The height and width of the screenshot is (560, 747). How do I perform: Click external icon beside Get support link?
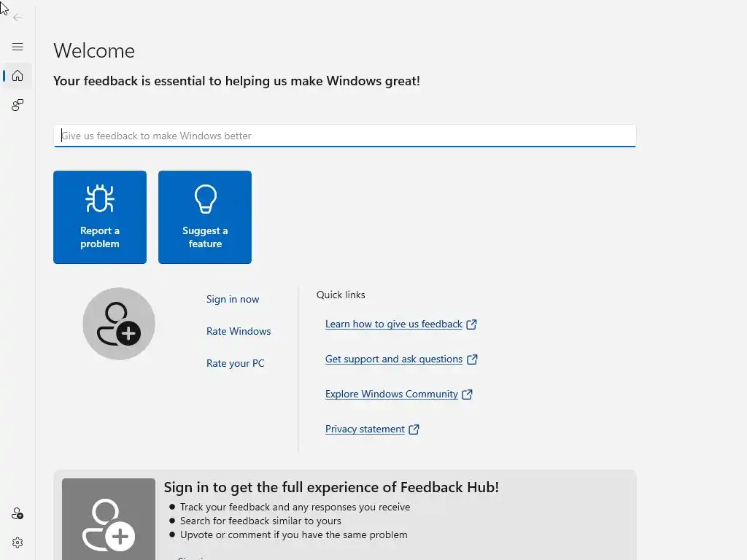click(x=472, y=359)
